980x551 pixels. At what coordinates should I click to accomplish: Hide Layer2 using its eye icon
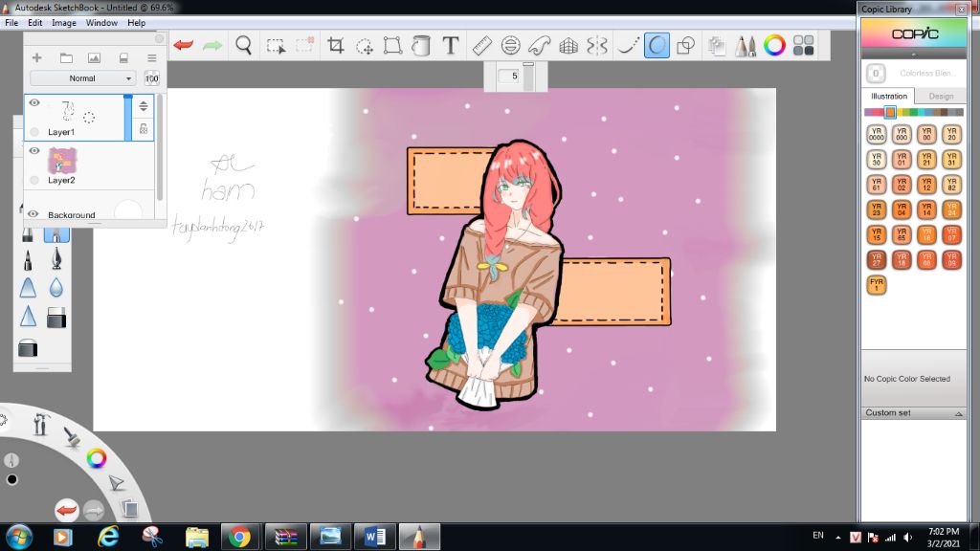tap(34, 150)
